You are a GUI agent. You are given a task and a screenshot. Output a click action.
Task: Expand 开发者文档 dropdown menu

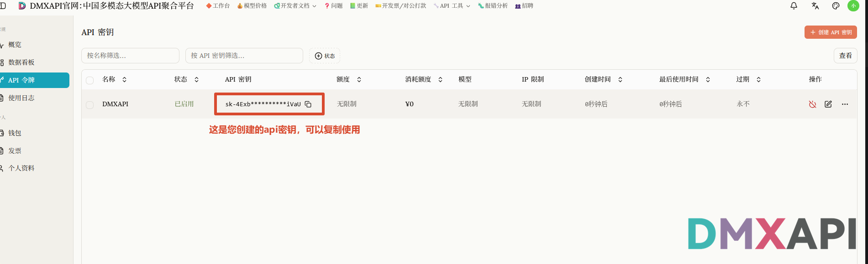[x=295, y=6]
